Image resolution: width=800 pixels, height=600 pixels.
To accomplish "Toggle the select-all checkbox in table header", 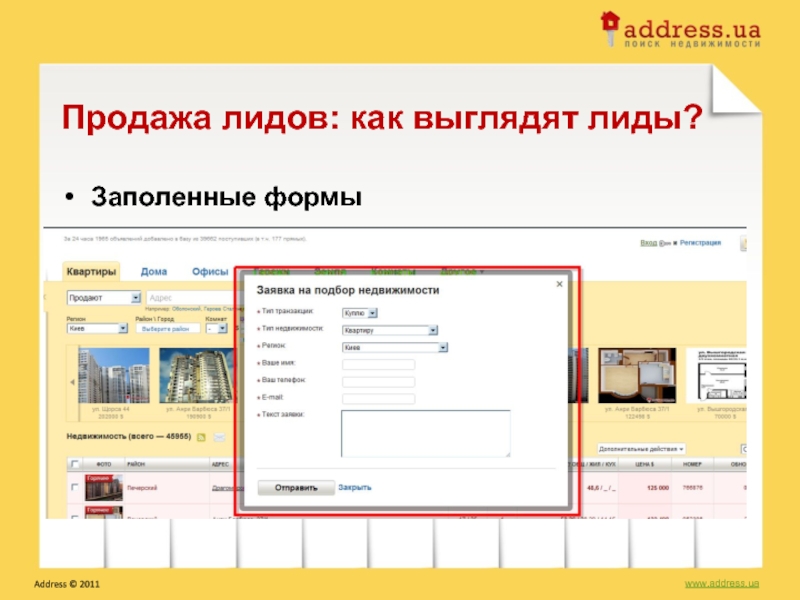I will coord(75,464).
